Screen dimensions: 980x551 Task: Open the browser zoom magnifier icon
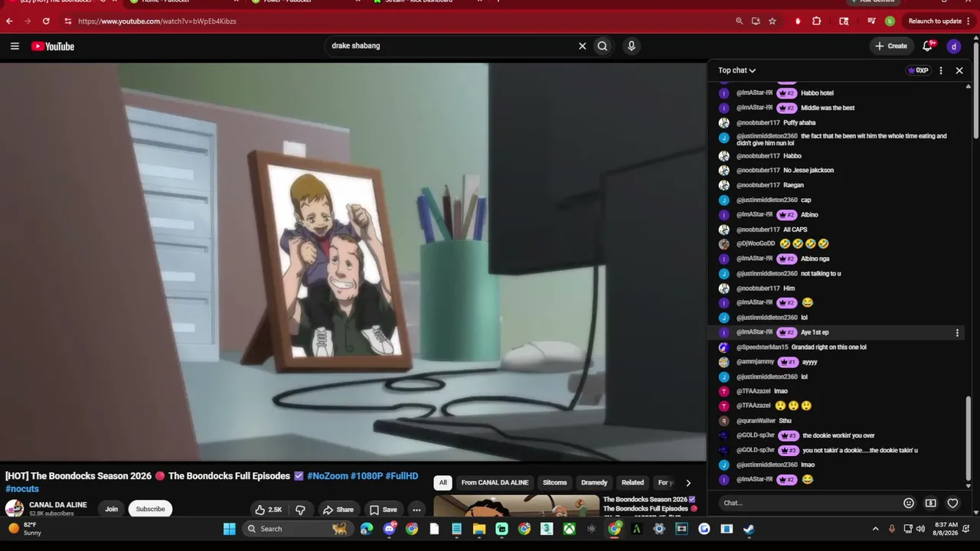(739, 21)
